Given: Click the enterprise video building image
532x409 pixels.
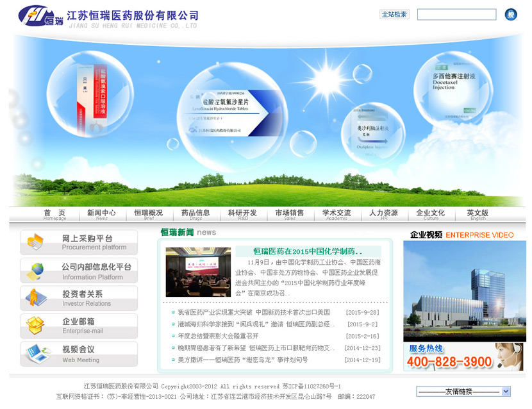Looking at the screenshot, I should (465, 291).
